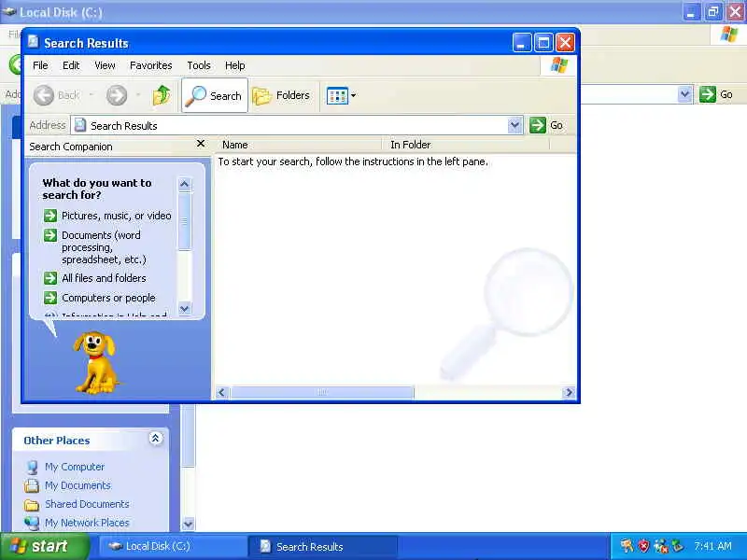This screenshot has width=747, height=560.
Task: Open the Favorites menu
Action: [151, 65]
